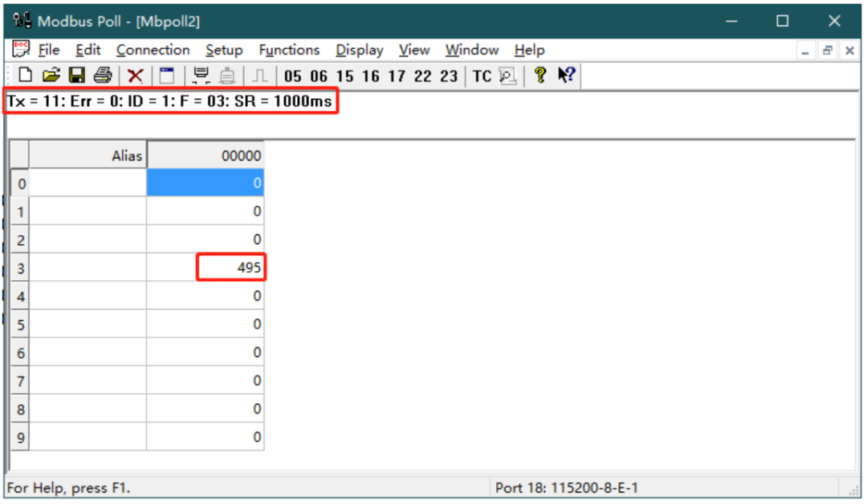Click the 00000 column header
Viewport: 867px width, 504px height.
pos(206,155)
